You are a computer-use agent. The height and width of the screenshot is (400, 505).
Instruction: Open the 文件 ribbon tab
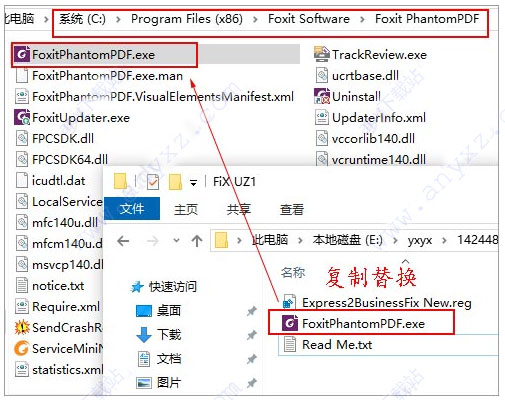click(x=132, y=209)
